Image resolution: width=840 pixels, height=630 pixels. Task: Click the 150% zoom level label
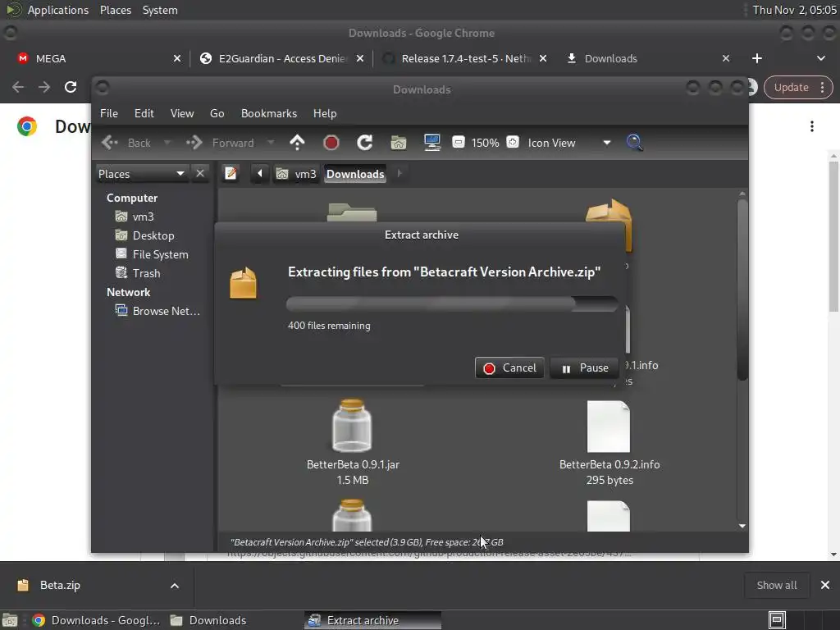point(485,143)
